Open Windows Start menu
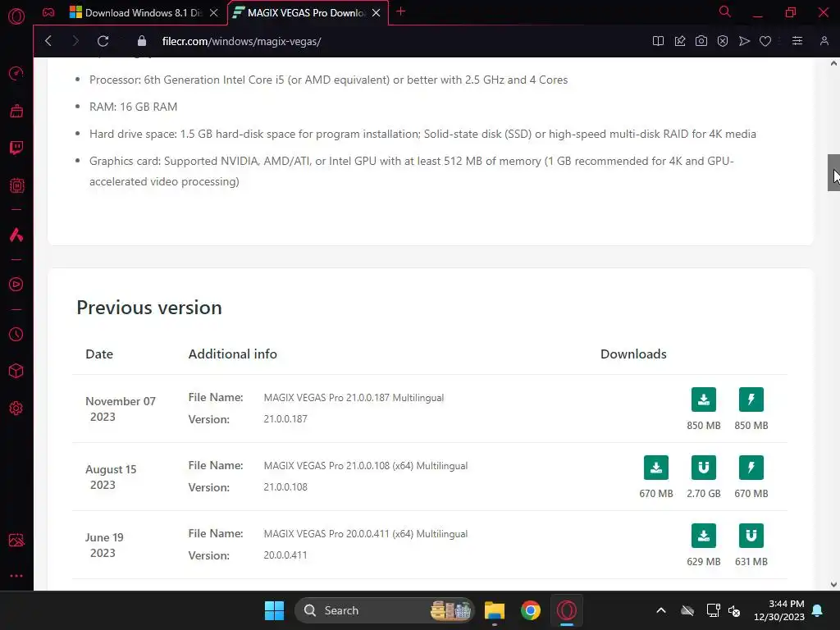Image resolution: width=840 pixels, height=630 pixels. 274,610
